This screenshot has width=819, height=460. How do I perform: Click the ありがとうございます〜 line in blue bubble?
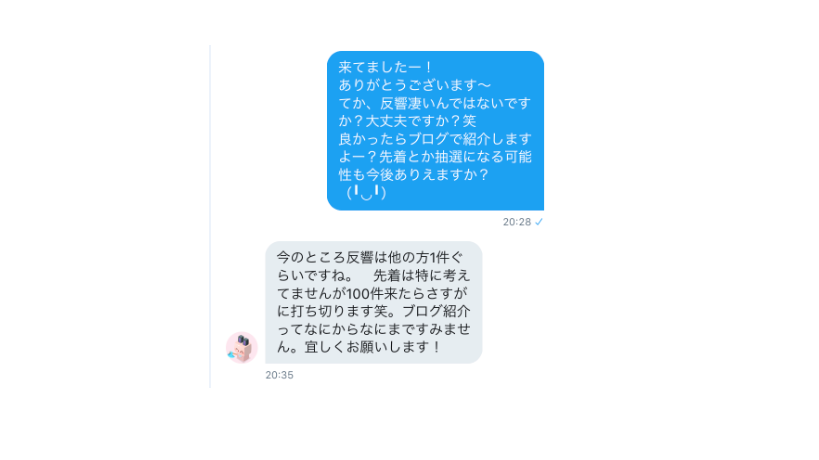coord(415,85)
